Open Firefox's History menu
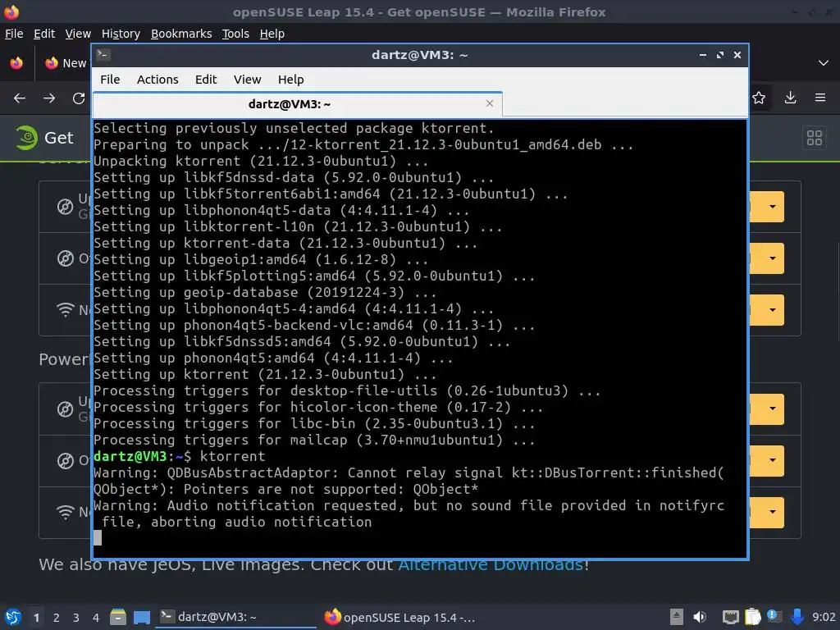Image resolution: width=840 pixels, height=630 pixels. coord(121,34)
